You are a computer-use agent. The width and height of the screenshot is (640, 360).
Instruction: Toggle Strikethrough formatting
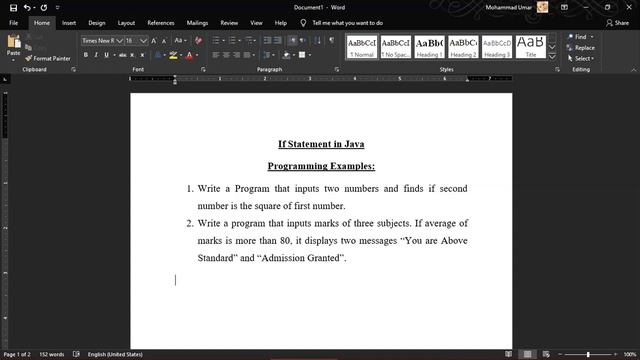tap(122, 55)
